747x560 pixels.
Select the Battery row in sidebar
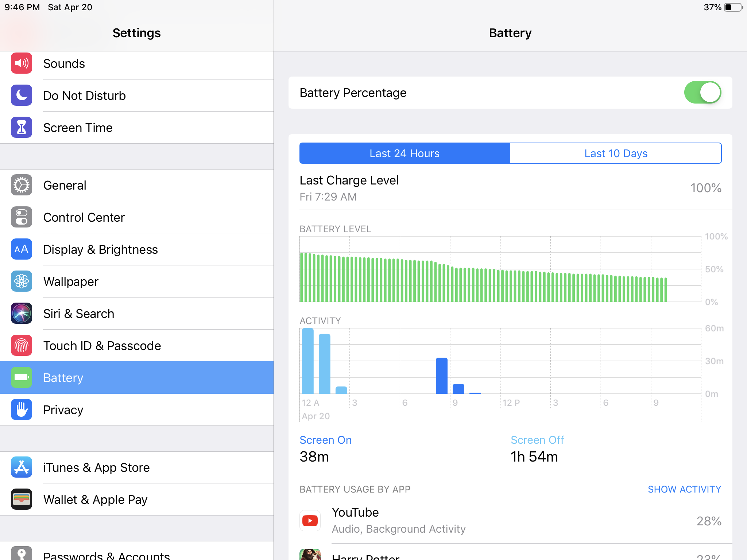[x=137, y=378]
